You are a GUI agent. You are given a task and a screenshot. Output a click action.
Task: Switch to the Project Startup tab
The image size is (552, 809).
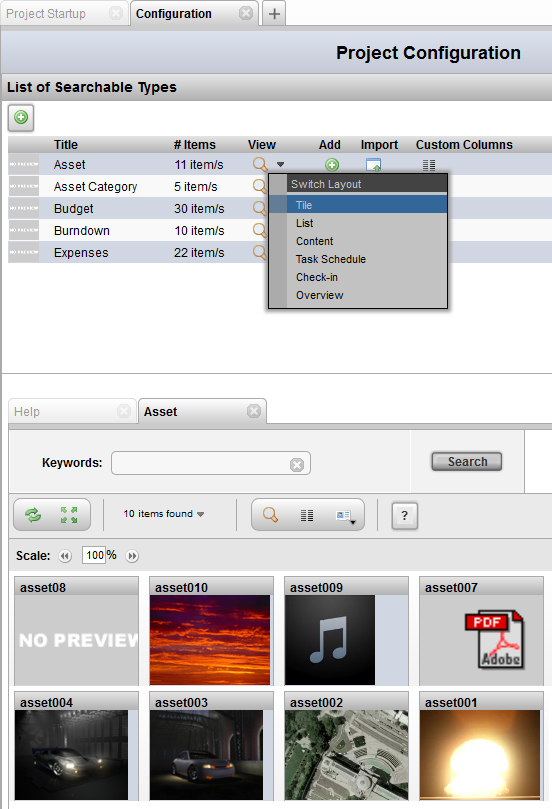(x=46, y=13)
